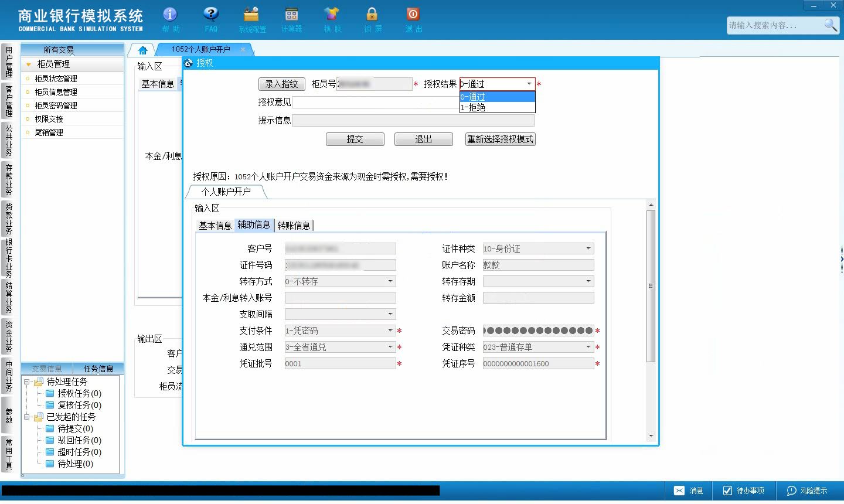This screenshot has height=504, width=844.
Task: Open 待办事项 to-do items
Action: 743,491
